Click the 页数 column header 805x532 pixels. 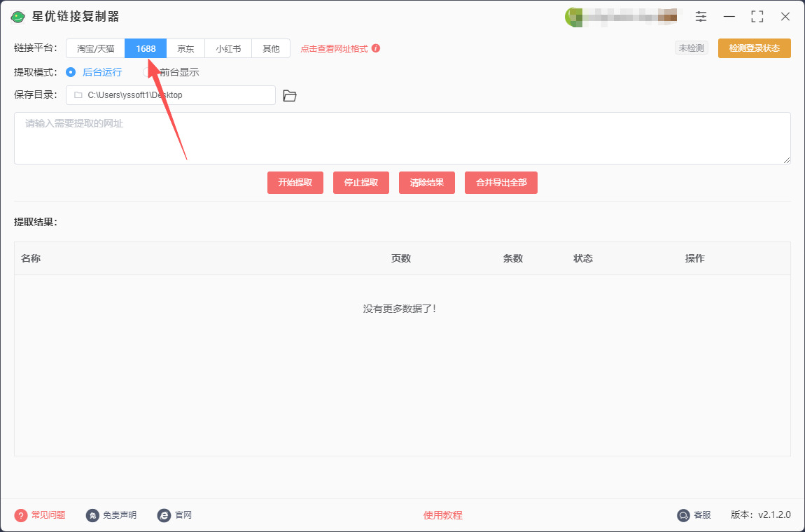click(401, 258)
